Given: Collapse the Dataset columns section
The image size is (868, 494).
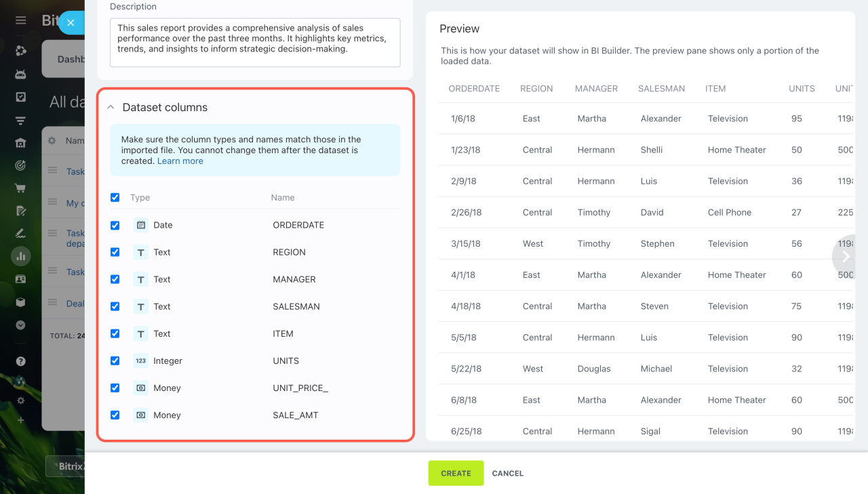Looking at the screenshot, I should click(x=111, y=107).
